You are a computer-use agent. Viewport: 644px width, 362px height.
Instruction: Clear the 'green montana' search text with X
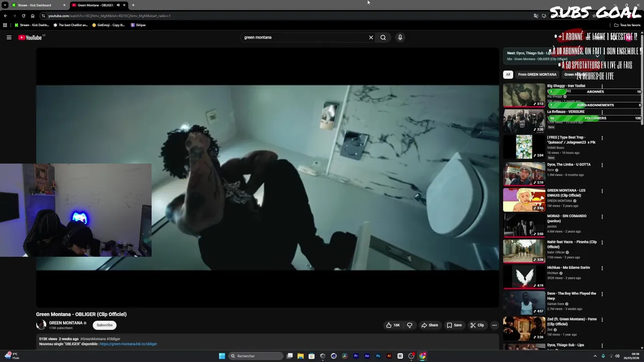click(x=371, y=37)
